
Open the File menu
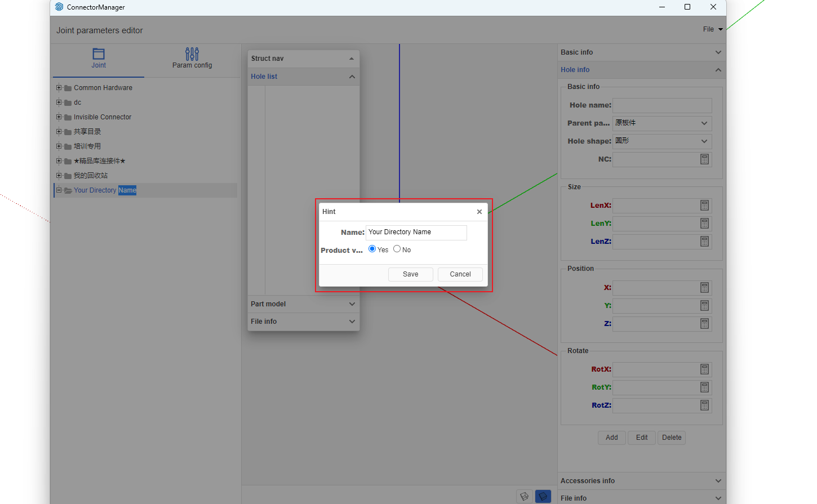click(x=712, y=29)
